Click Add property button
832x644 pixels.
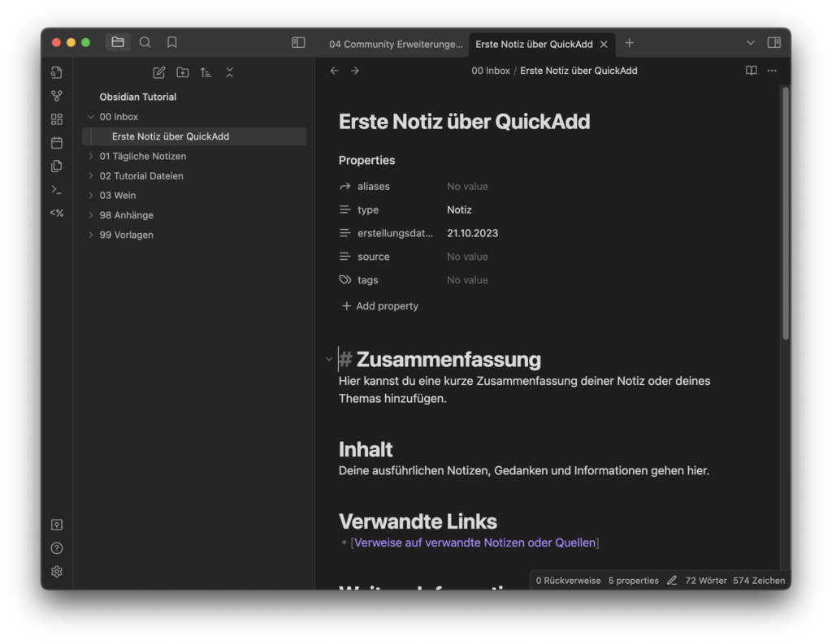(380, 305)
